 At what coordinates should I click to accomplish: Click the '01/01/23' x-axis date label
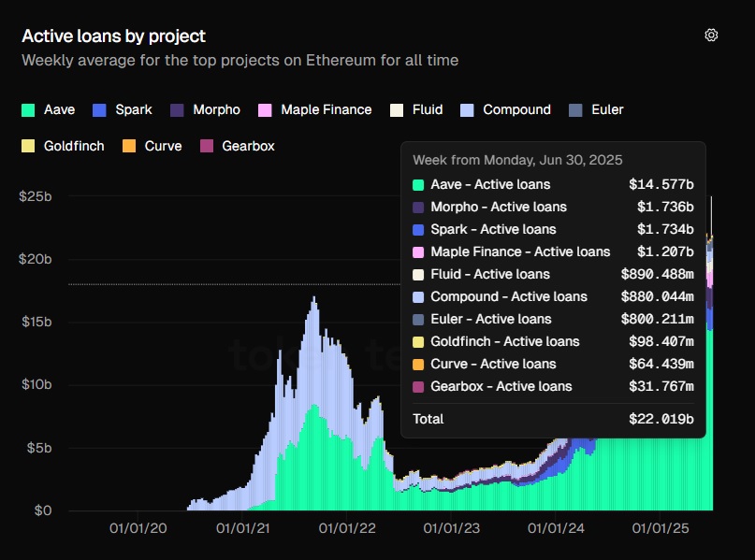[x=452, y=528]
